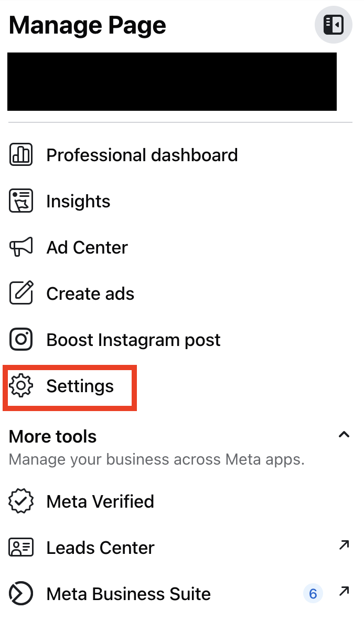The width and height of the screenshot is (364, 630).
Task: Go to Insights menu entry
Action: 78,201
